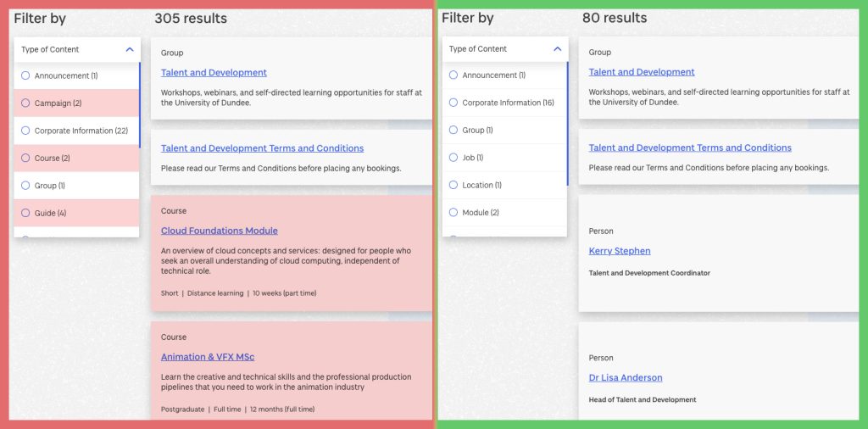This screenshot has width=868, height=429.
Task: Select Corporate Information (22) filter
Action: [x=26, y=131]
